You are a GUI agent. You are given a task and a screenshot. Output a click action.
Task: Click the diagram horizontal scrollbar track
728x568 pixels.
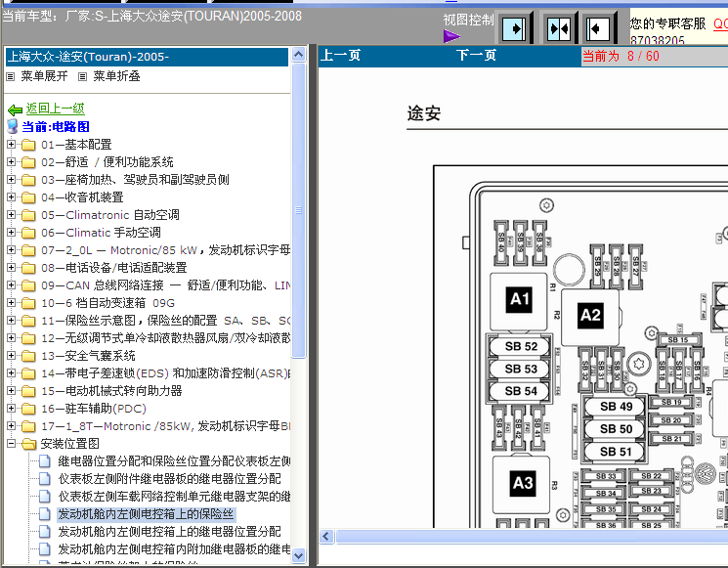tap(532, 537)
